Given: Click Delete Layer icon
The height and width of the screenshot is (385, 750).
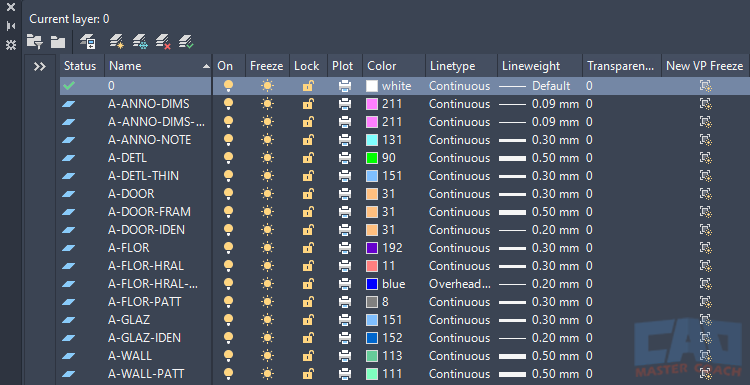Looking at the screenshot, I should pos(163,42).
